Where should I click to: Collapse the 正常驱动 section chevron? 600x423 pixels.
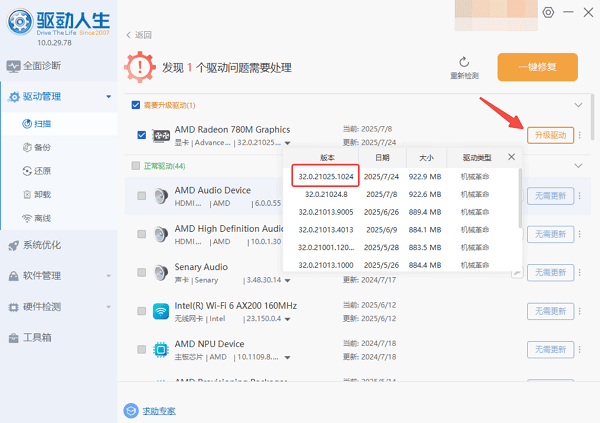pos(578,166)
